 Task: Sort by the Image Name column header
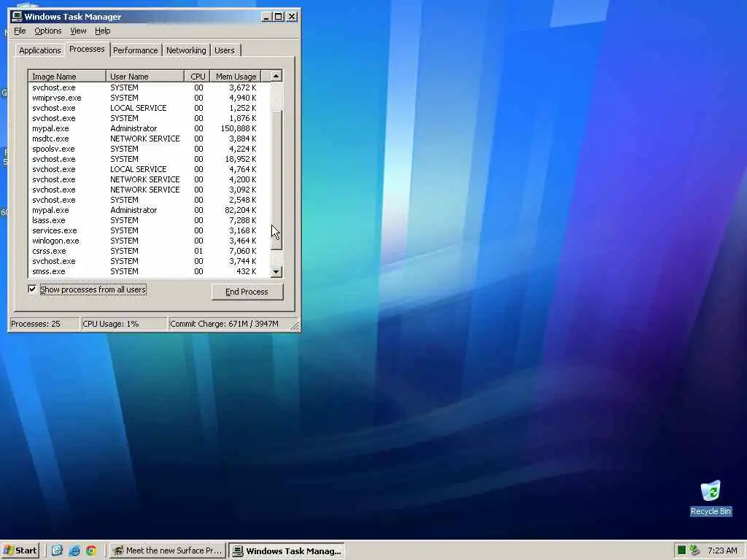pyautogui.click(x=67, y=76)
